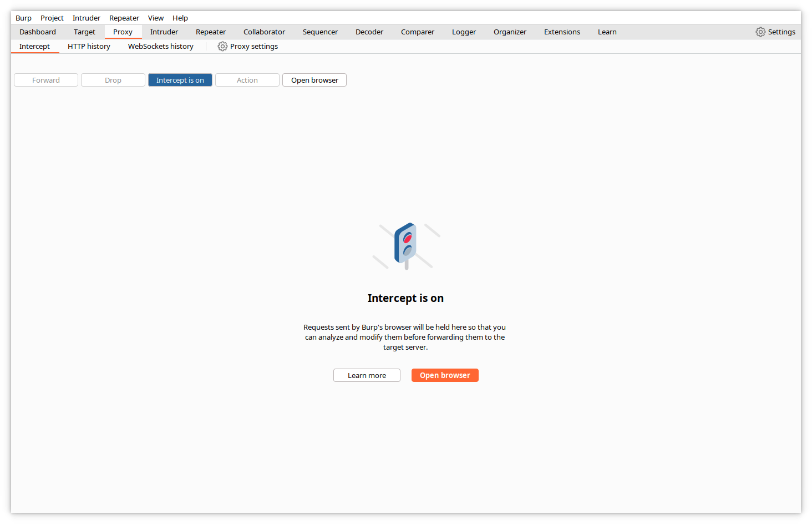This screenshot has height=524, width=812.
Task: Select the Sequencer tab
Action: coord(320,32)
